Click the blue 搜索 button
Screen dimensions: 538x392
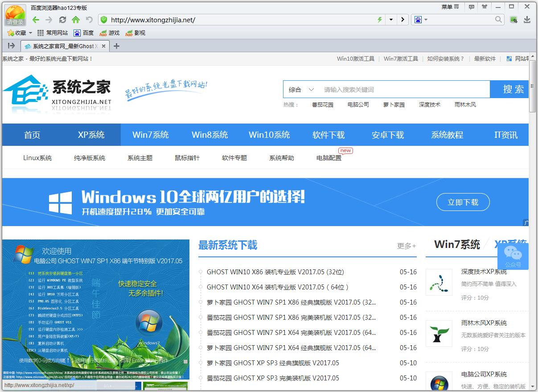pyautogui.click(x=509, y=89)
